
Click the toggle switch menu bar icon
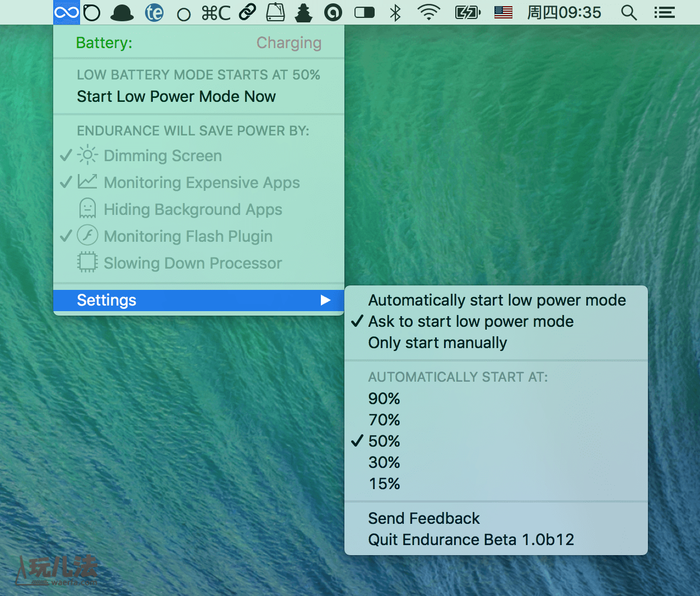[x=365, y=12]
